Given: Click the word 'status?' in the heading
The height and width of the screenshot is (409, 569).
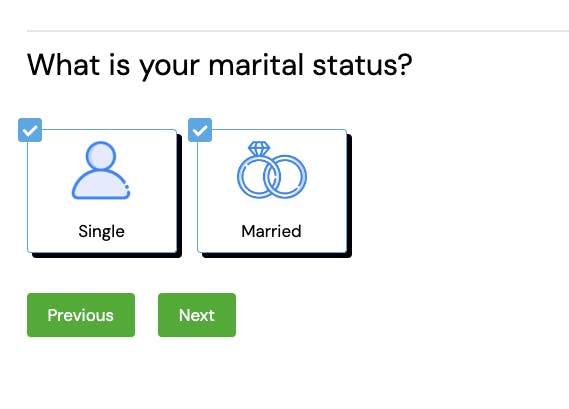Looking at the screenshot, I should tap(363, 65).
